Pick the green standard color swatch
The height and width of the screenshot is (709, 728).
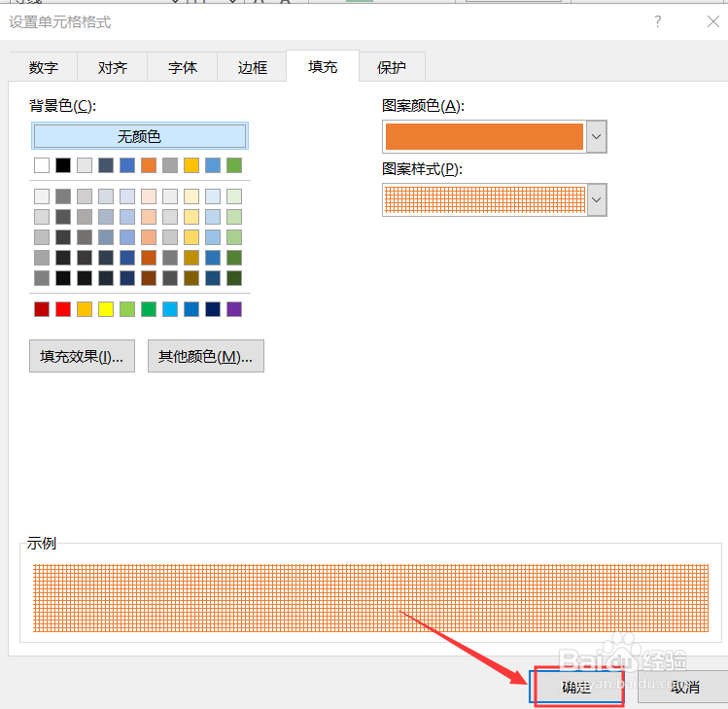coord(149,309)
